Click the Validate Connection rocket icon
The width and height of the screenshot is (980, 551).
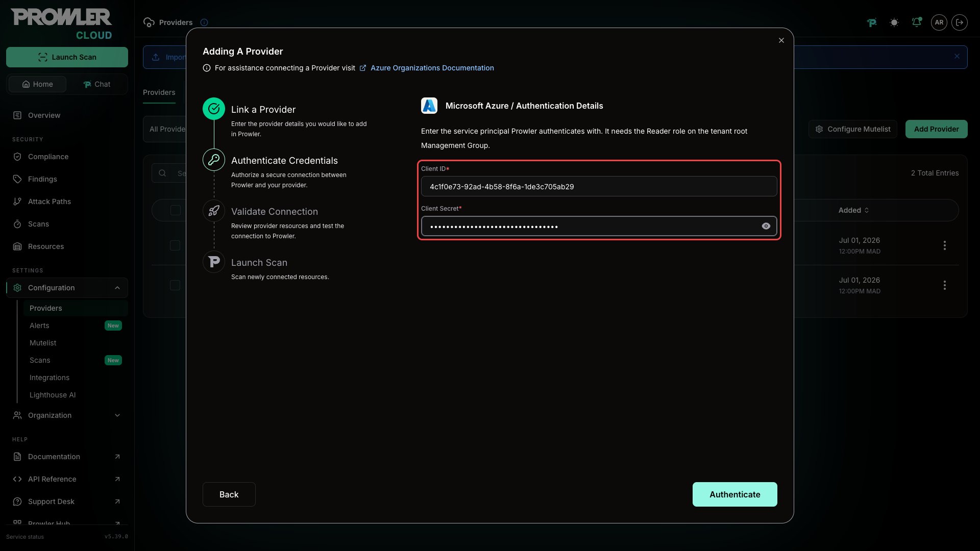click(x=214, y=211)
